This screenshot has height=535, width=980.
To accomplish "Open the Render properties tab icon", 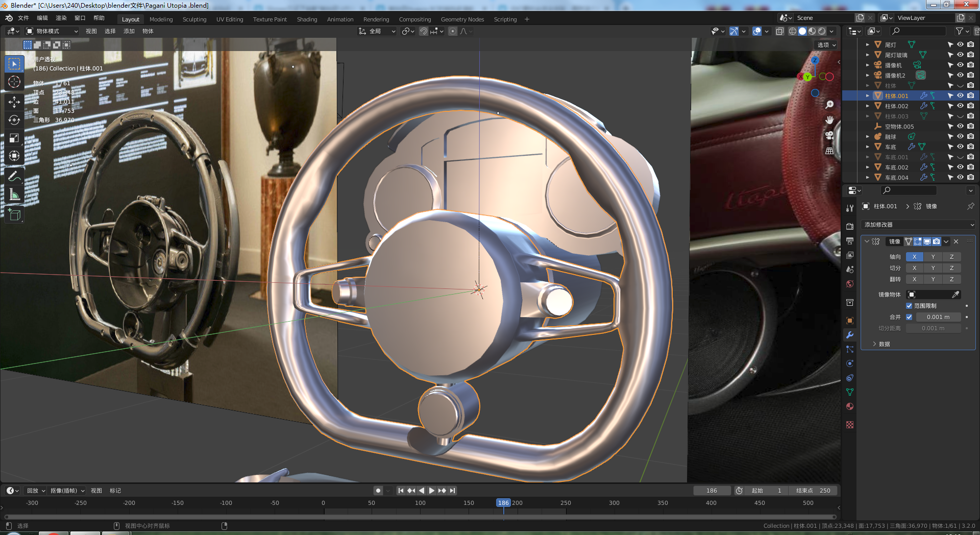I will (850, 226).
